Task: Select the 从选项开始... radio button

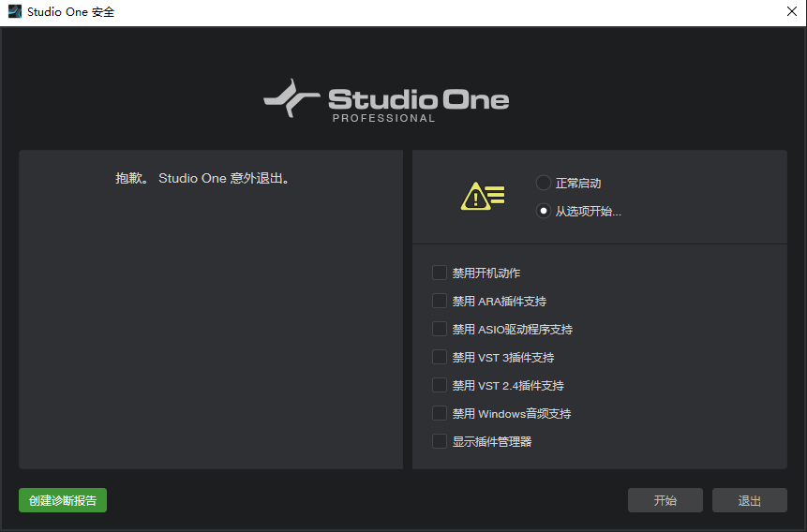Action: (x=544, y=211)
